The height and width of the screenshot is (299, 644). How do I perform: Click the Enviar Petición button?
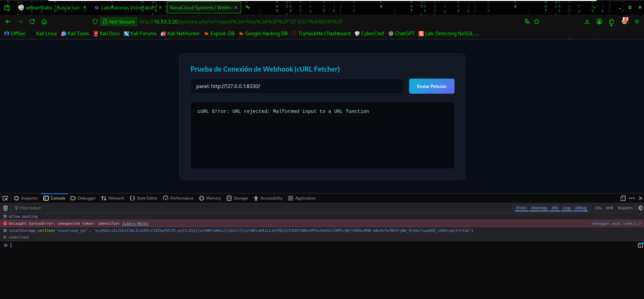click(x=432, y=86)
